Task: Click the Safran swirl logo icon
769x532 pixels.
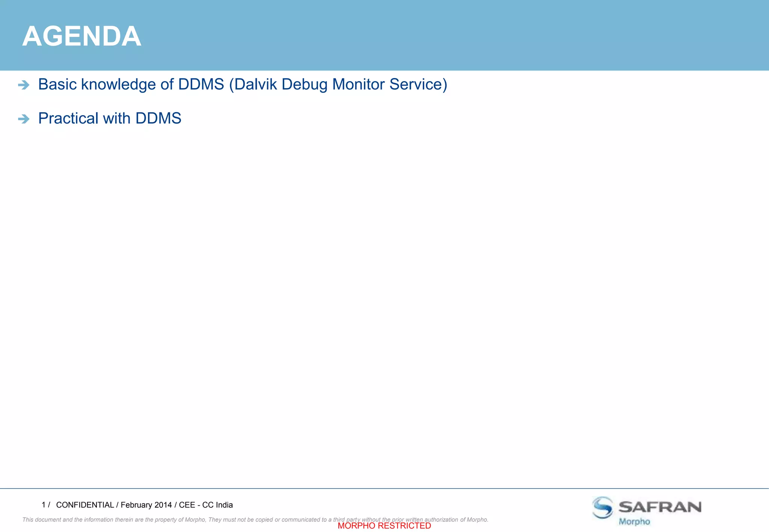Action: click(x=603, y=508)
